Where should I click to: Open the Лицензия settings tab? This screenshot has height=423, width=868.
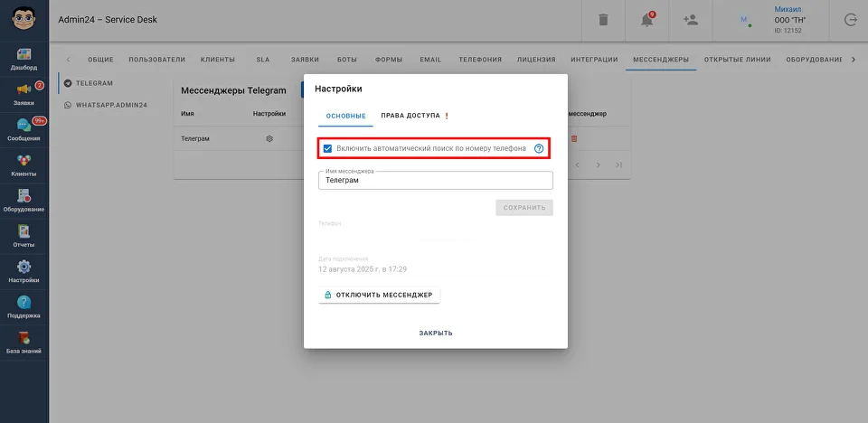click(536, 60)
